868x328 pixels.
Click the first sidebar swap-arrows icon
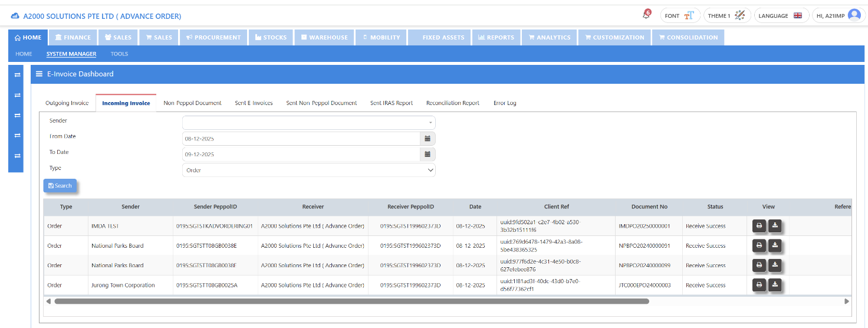tap(17, 74)
